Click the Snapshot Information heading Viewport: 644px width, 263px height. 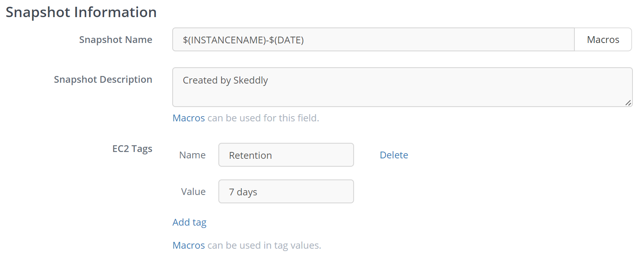tap(81, 12)
